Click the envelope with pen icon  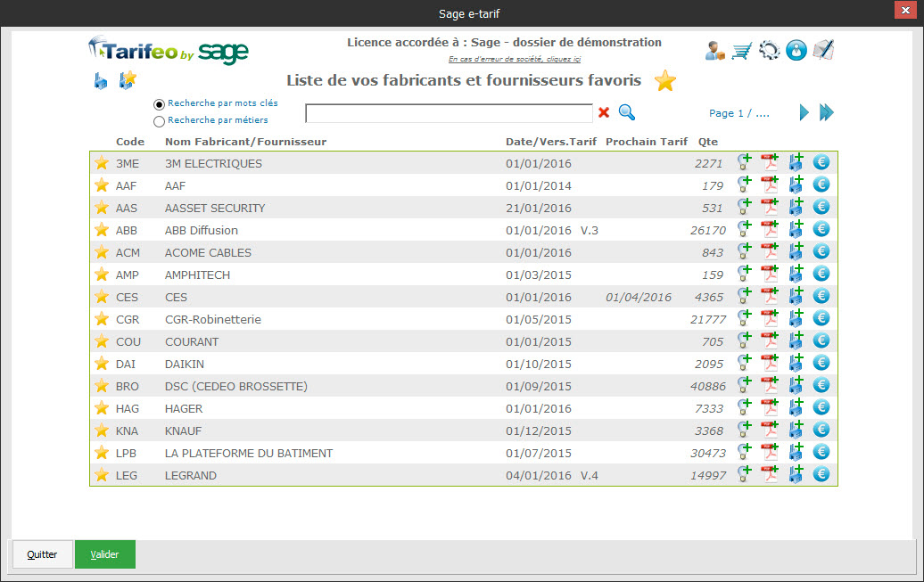(823, 51)
